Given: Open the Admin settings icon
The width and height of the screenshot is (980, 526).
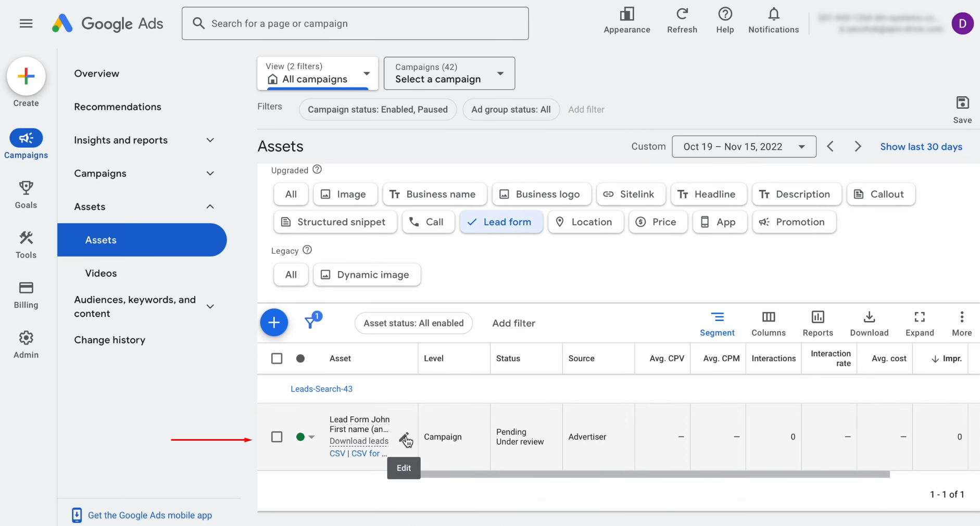Looking at the screenshot, I should pos(26,343).
